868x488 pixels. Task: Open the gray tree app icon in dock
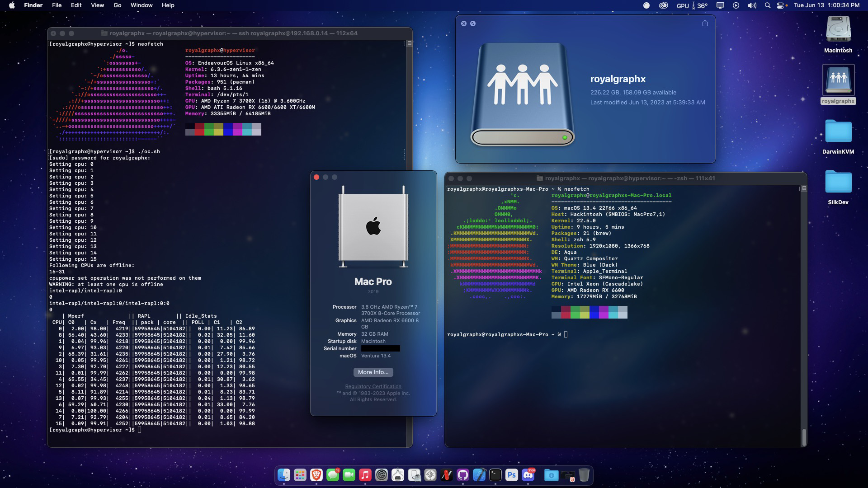point(430,475)
